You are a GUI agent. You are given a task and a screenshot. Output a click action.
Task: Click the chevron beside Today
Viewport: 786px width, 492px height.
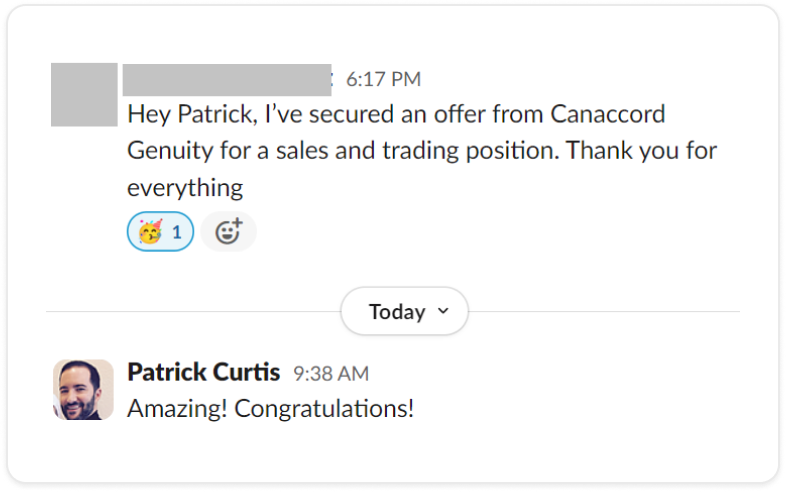(x=444, y=311)
